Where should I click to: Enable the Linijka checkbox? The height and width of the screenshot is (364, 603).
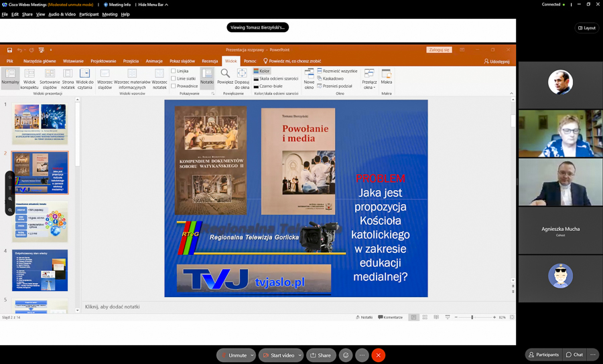pyautogui.click(x=174, y=71)
